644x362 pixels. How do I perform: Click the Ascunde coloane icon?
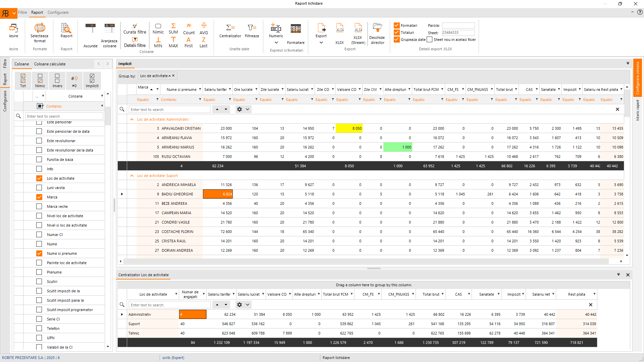point(91,36)
